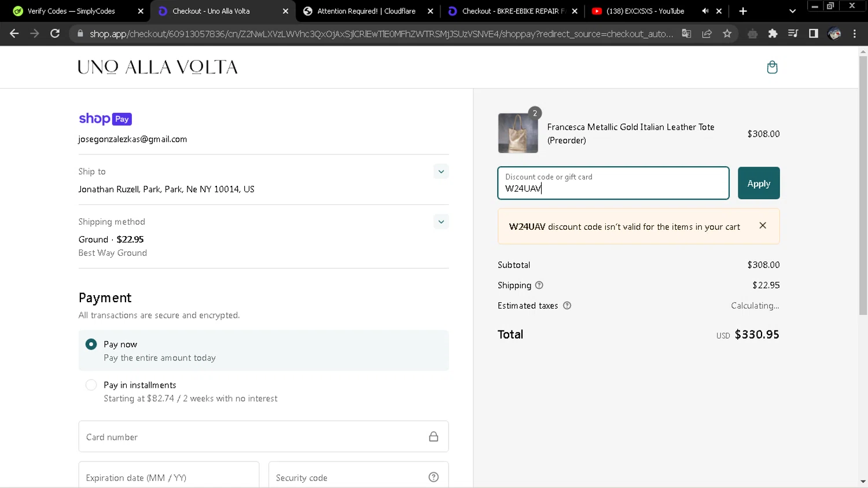
Task: Click the Best Way Ground text
Action: click(x=113, y=252)
